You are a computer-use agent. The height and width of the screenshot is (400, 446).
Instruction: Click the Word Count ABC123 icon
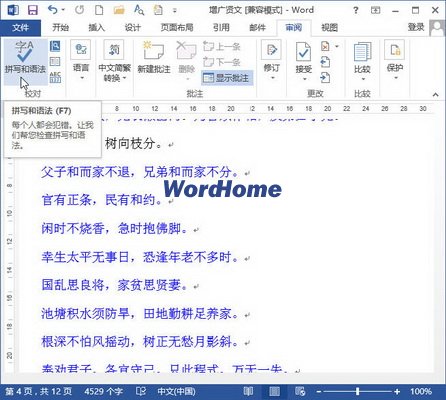pyautogui.click(x=55, y=77)
